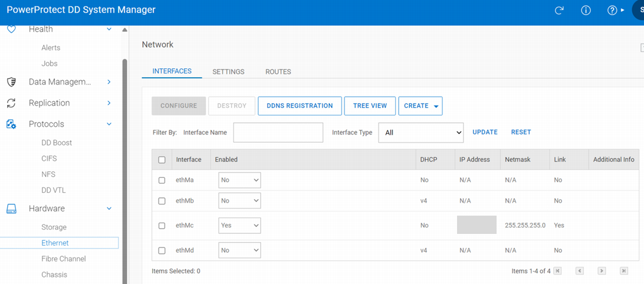The height and width of the screenshot is (284, 644).
Task: Click the 255.255.255.0 netmask cell
Action: 525,226
